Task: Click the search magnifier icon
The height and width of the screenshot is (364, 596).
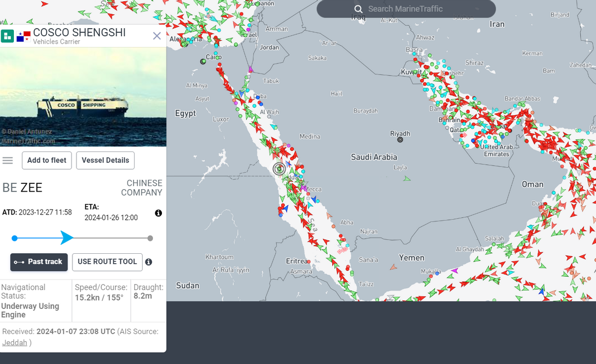Action: click(x=359, y=9)
